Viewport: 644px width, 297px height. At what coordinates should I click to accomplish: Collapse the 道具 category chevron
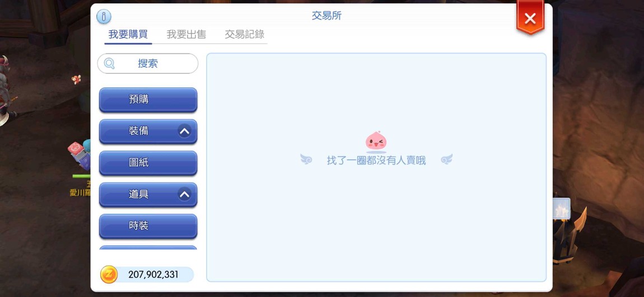pyautogui.click(x=184, y=194)
